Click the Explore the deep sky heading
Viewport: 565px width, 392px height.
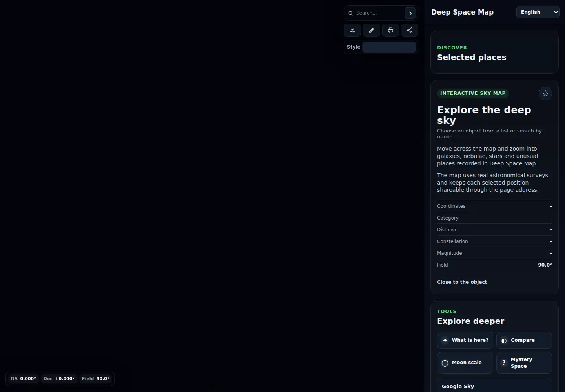[484, 115]
